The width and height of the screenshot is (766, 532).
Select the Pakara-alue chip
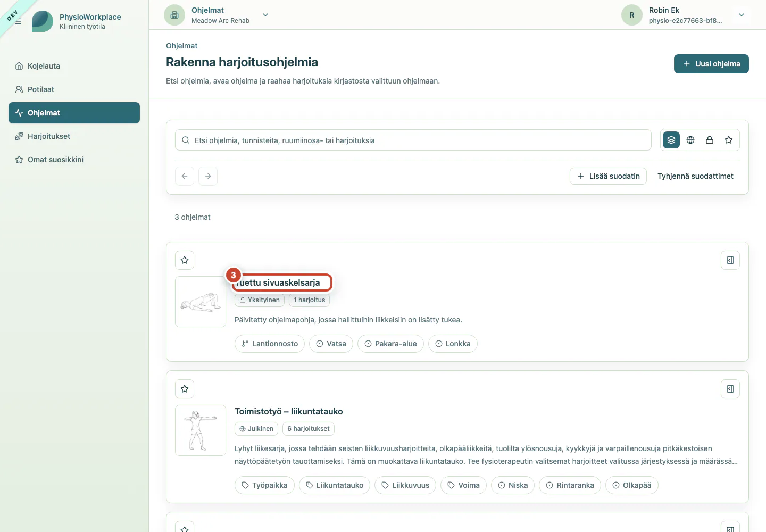click(390, 344)
